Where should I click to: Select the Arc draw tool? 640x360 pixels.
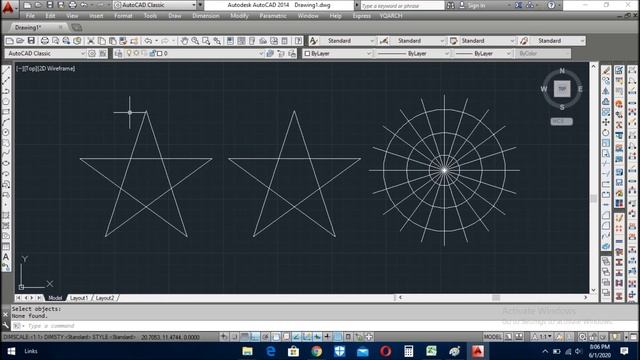click(6, 122)
